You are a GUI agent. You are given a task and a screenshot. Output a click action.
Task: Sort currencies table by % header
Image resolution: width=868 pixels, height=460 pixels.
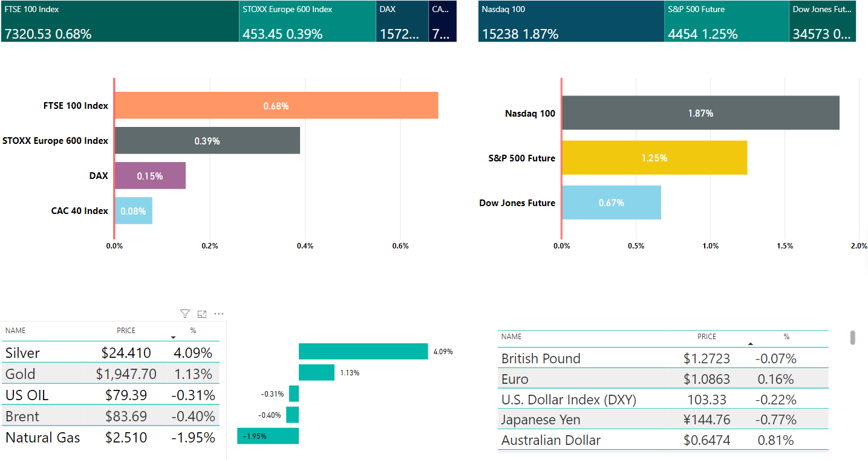[786, 337]
